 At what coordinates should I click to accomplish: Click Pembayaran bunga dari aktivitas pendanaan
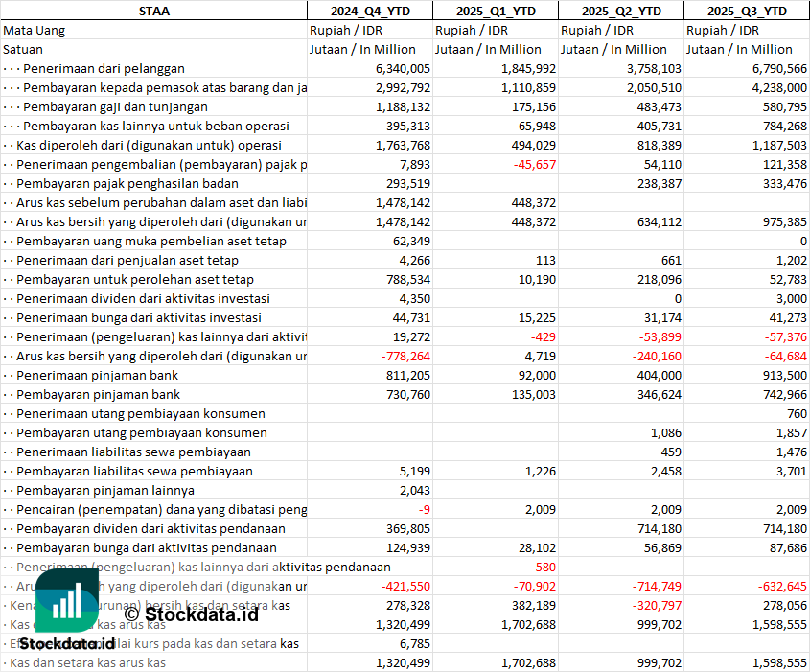(x=147, y=547)
